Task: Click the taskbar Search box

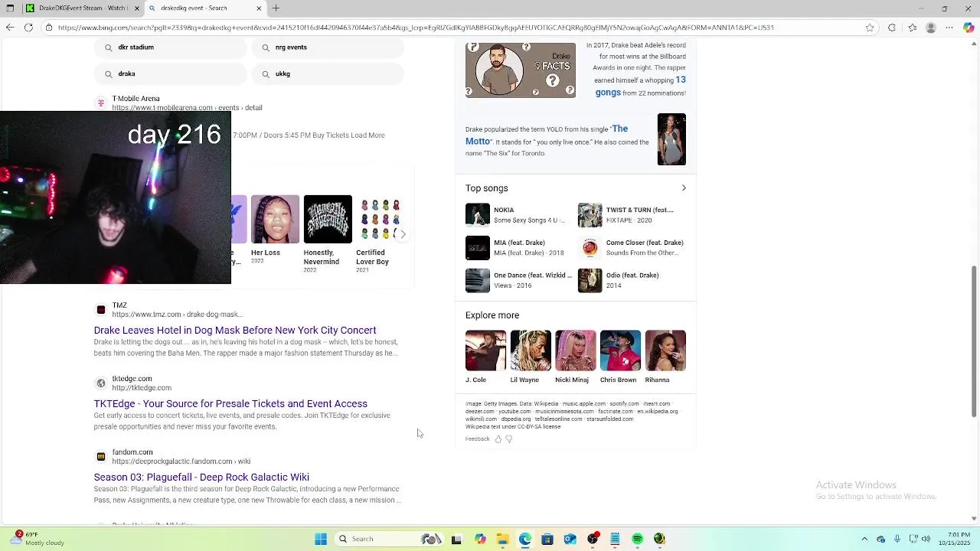Action: click(390, 540)
